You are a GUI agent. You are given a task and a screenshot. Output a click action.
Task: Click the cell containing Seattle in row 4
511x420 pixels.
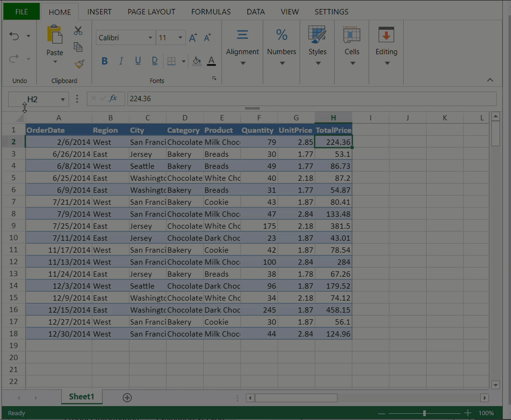point(148,166)
